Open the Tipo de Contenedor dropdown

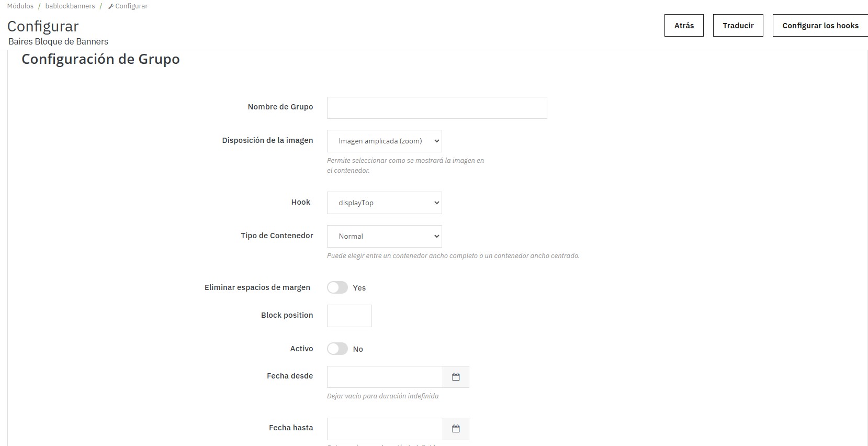384,237
